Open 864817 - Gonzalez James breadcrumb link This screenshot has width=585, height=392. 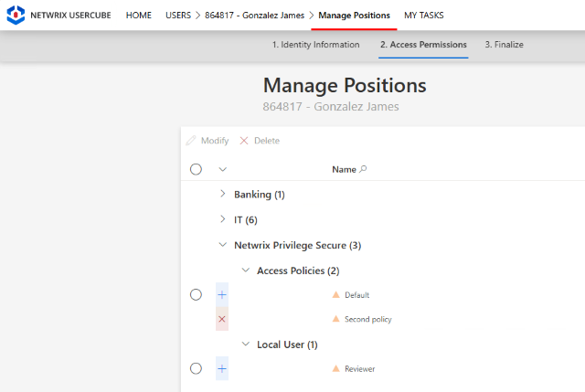tap(254, 16)
